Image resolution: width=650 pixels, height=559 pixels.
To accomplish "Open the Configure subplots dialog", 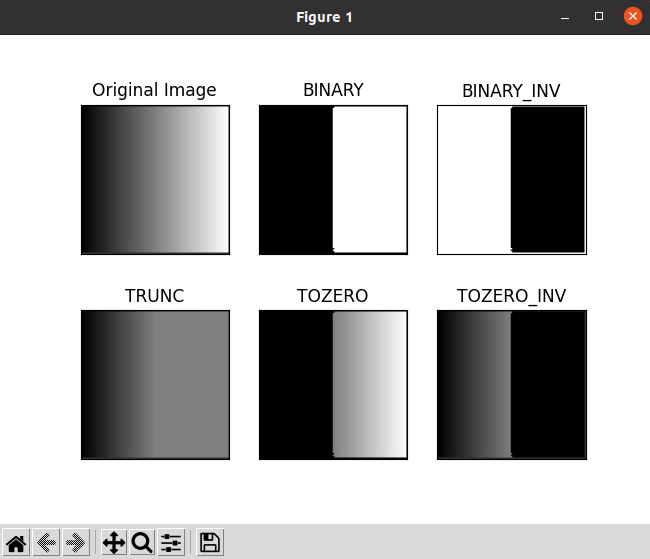I will click(171, 542).
